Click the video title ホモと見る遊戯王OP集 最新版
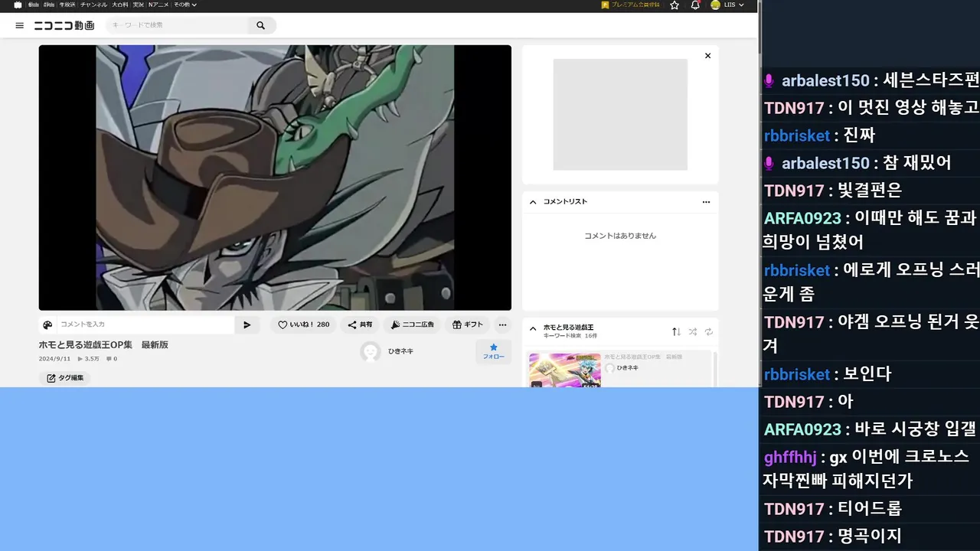This screenshot has width=980, height=551. coord(103,345)
